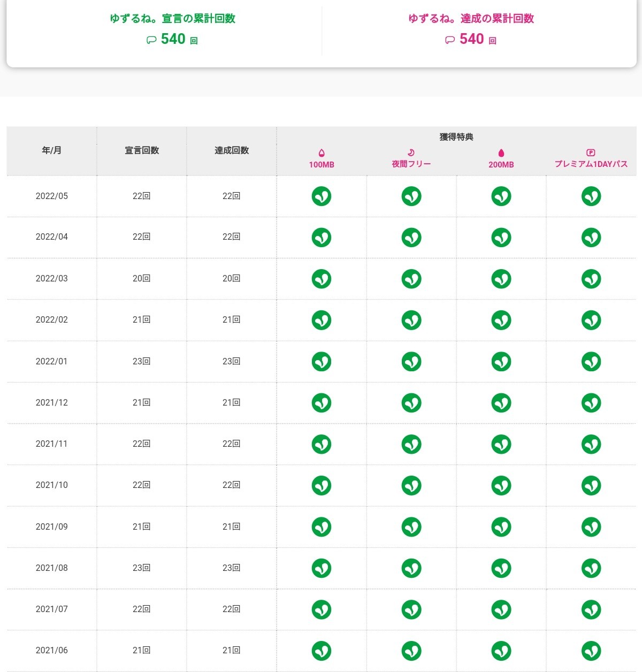Click the 年/月 column header
The image size is (642, 672).
click(x=52, y=150)
